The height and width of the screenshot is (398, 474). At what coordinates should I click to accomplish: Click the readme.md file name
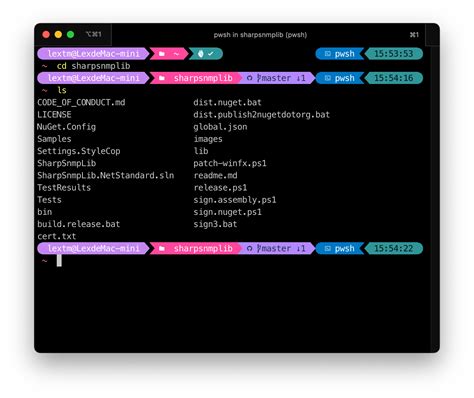coord(215,175)
